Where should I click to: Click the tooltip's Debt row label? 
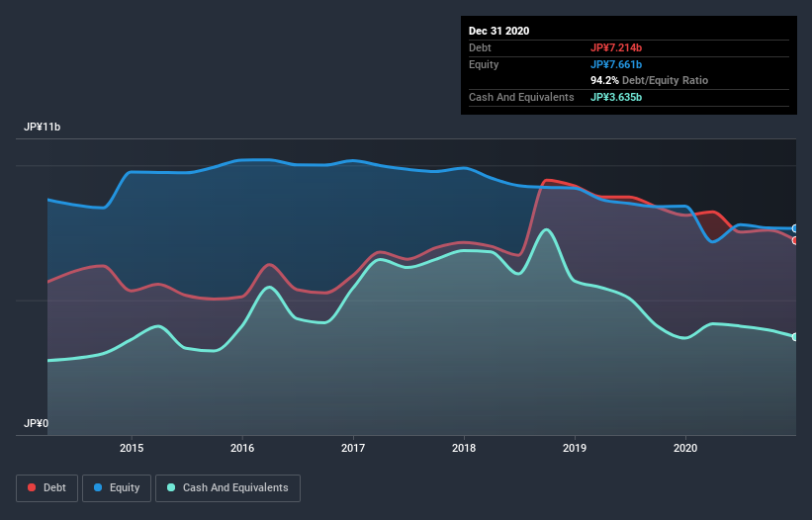point(480,47)
